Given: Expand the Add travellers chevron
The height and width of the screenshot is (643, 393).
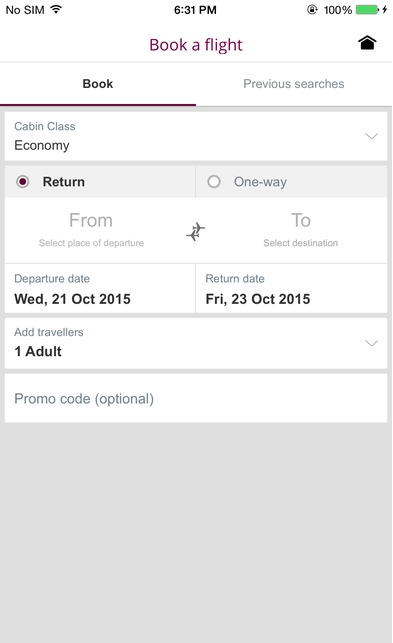Looking at the screenshot, I should [x=371, y=343].
